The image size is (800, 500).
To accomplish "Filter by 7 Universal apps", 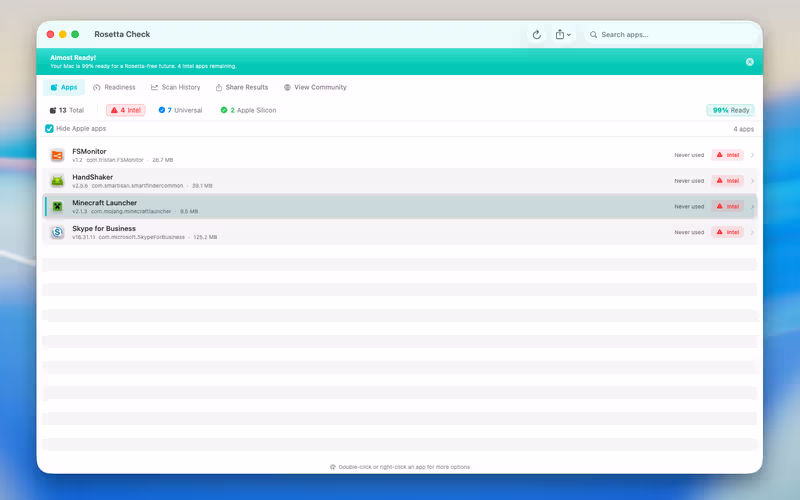I will (180, 110).
